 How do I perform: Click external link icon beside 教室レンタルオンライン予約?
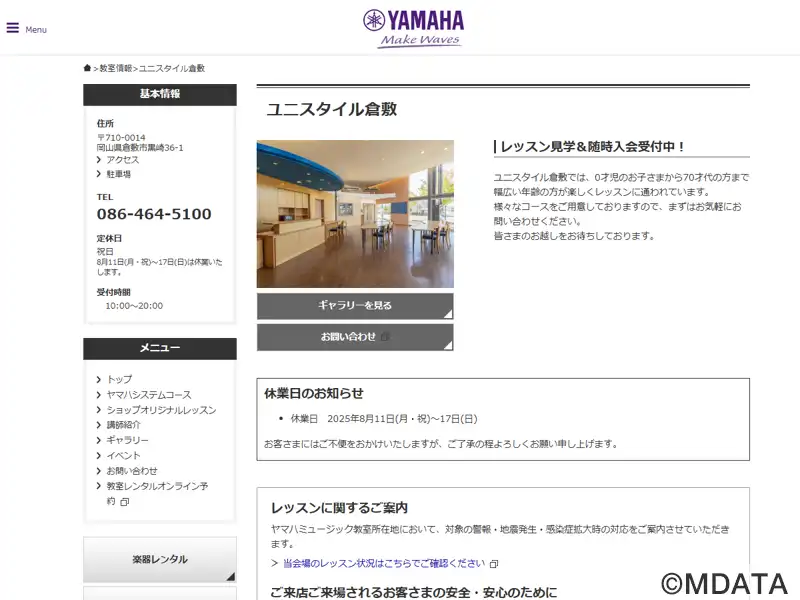124,502
